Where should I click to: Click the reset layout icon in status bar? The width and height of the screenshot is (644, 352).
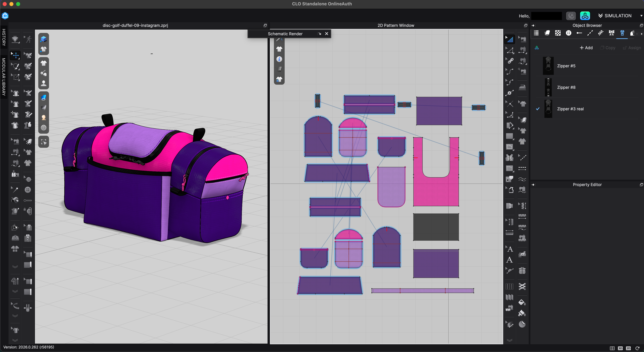[x=637, y=348]
